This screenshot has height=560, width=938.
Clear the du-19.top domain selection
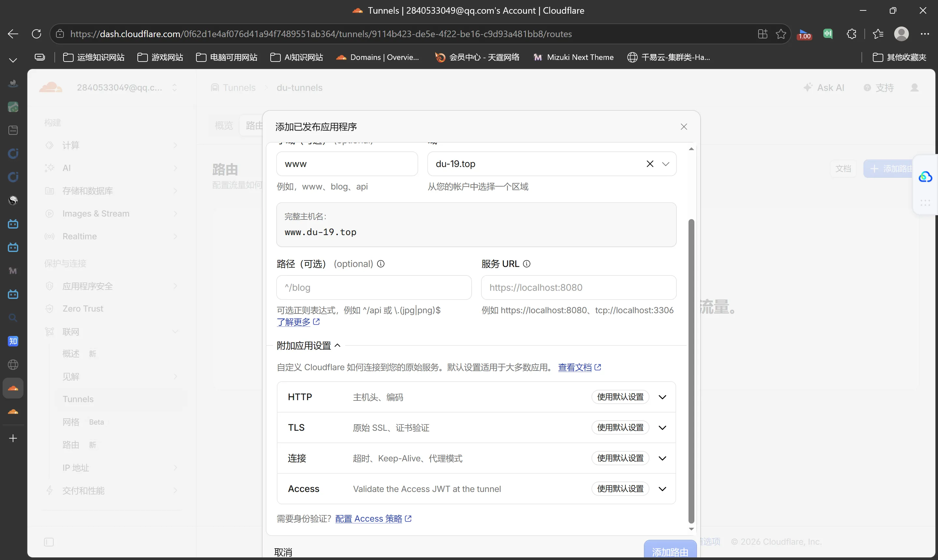tap(650, 164)
